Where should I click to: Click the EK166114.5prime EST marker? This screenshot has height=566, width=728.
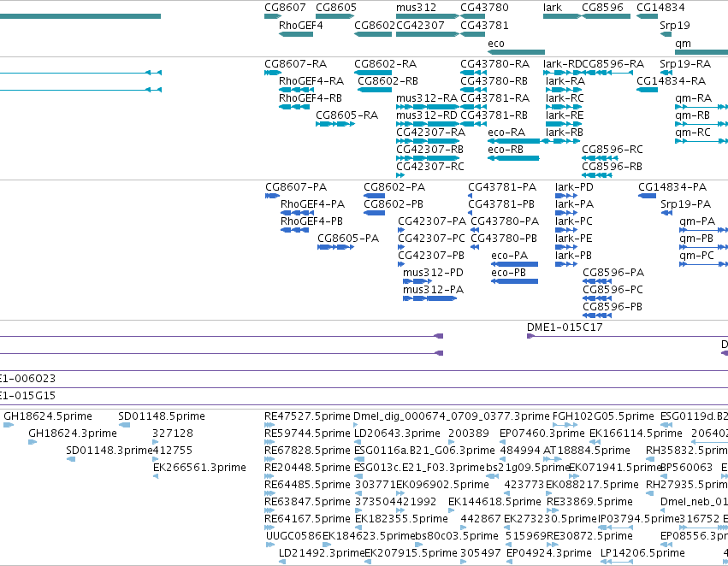[x=593, y=442]
